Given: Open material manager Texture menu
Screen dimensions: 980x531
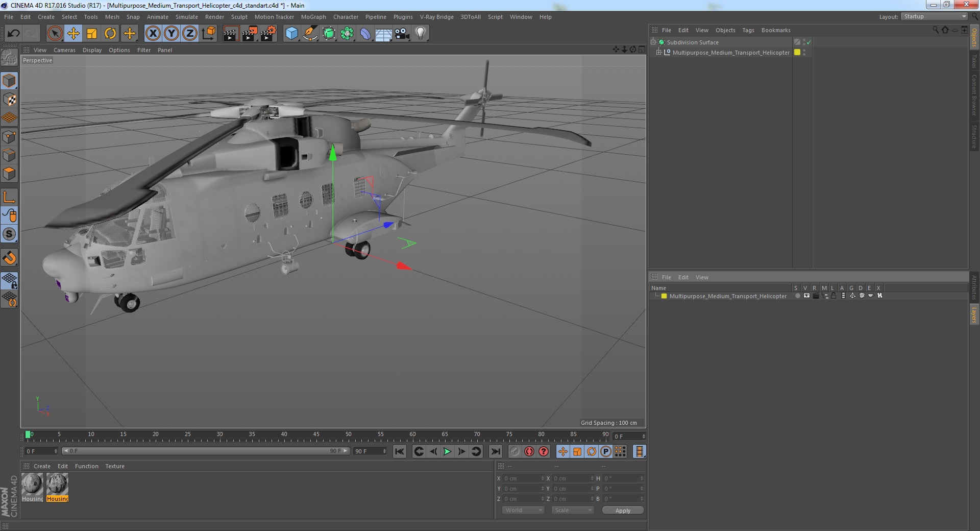Looking at the screenshot, I should pos(115,466).
